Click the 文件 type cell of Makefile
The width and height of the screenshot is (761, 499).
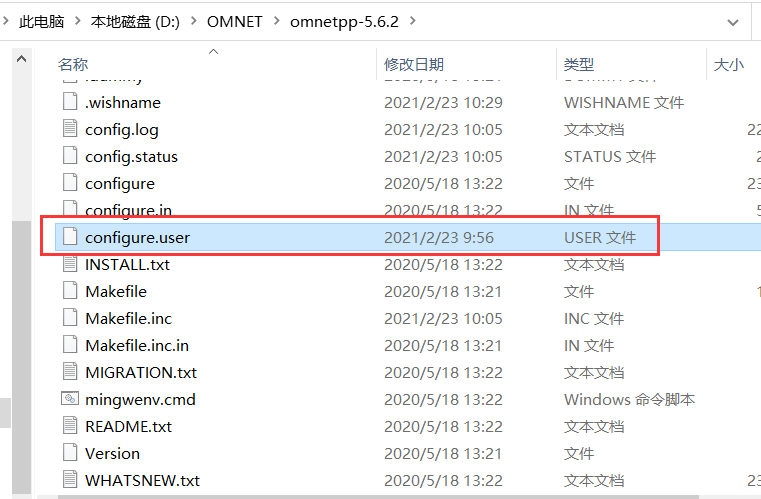[x=579, y=292]
